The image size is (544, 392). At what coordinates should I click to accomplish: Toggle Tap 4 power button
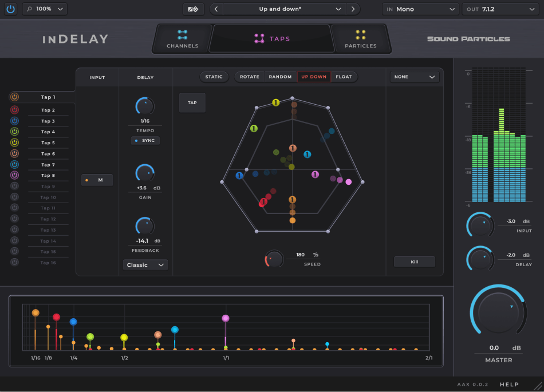pyautogui.click(x=14, y=132)
